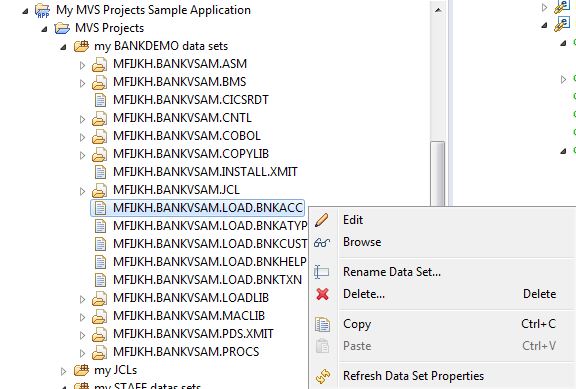Screen dimensions: 576x389
Task: Click the MFIJKH.BANKVSAM.PDS.XMIT folder icon
Action: pos(99,335)
